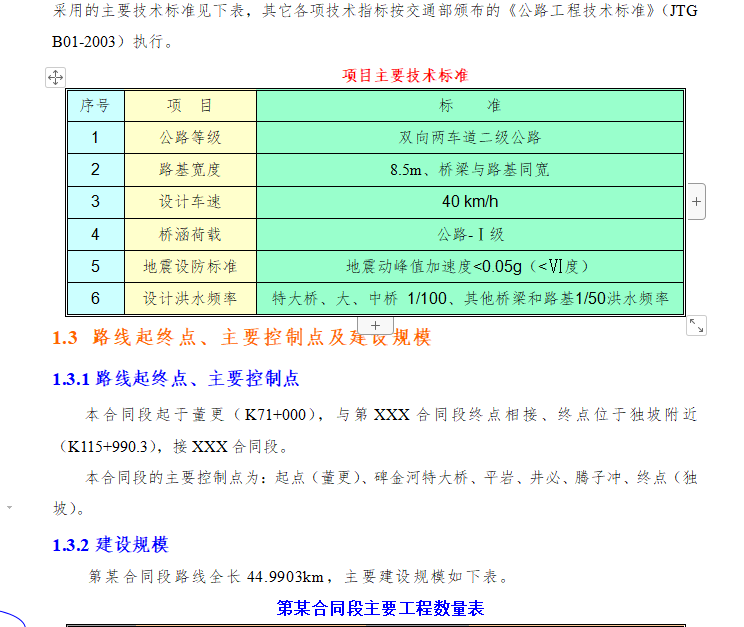The width and height of the screenshot is (744, 627).
Task: Click the cell 8.5m、桥梁与路基同宽
Action: [x=470, y=170]
